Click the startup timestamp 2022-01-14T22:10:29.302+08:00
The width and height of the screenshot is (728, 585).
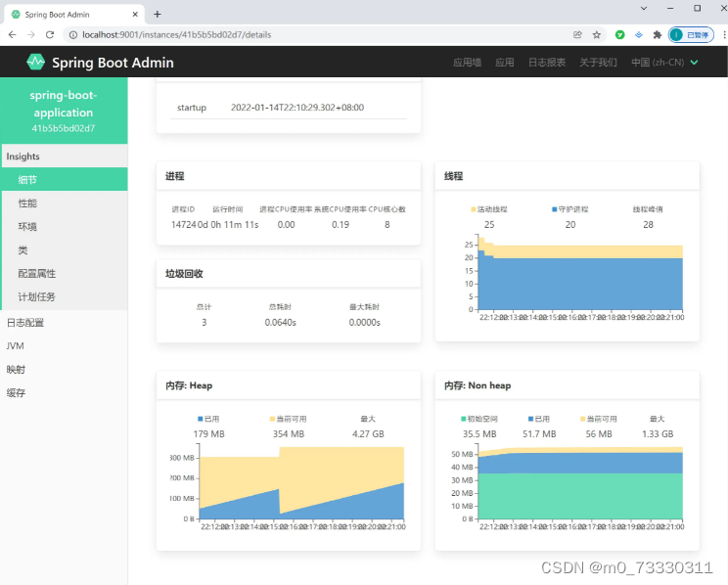[x=297, y=108]
